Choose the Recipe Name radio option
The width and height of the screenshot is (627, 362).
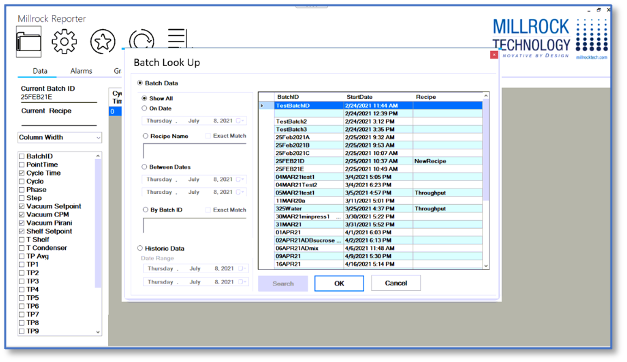(146, 136)
